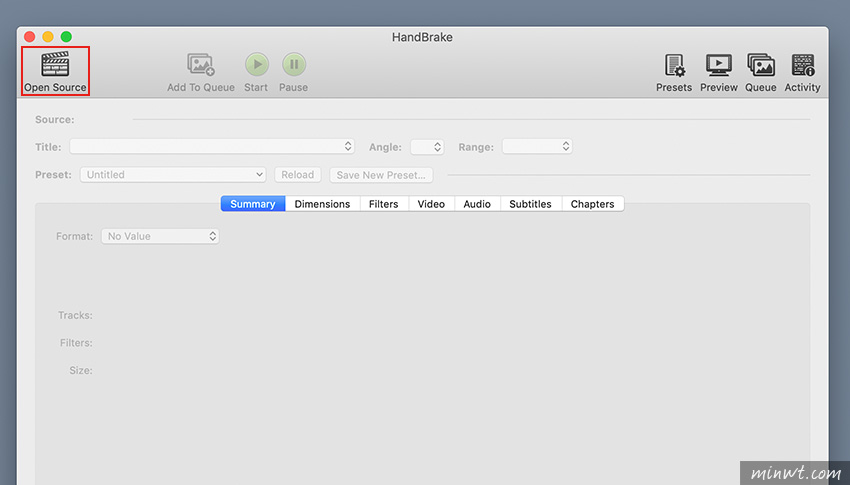The height and width of the screenshot is (485, 850).
Task: Start encoding with the play button
Action: point(256,64)
